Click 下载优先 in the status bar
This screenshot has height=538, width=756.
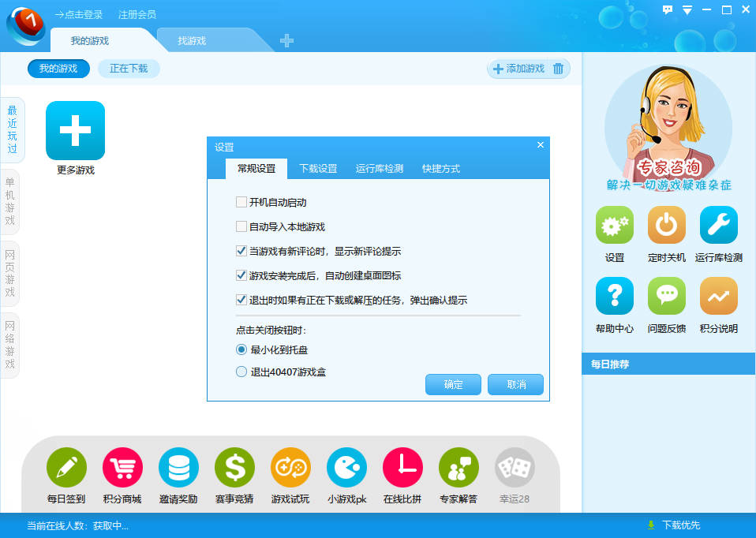pyautogui.click(x=675, y=525)
